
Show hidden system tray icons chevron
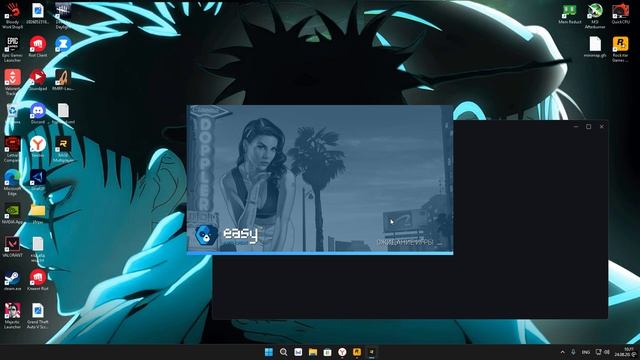(x=562, y=352)
